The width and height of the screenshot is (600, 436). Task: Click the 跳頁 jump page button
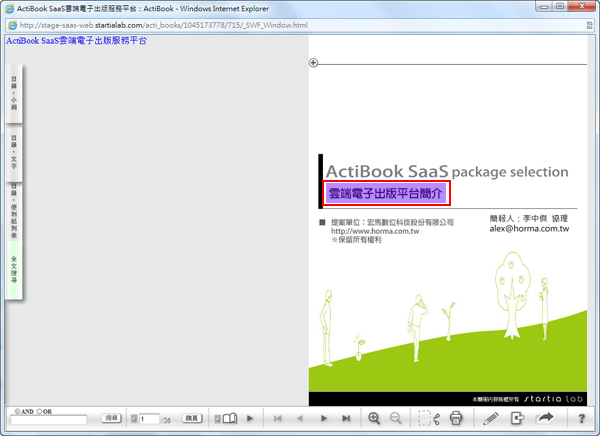tap(192, 418)
